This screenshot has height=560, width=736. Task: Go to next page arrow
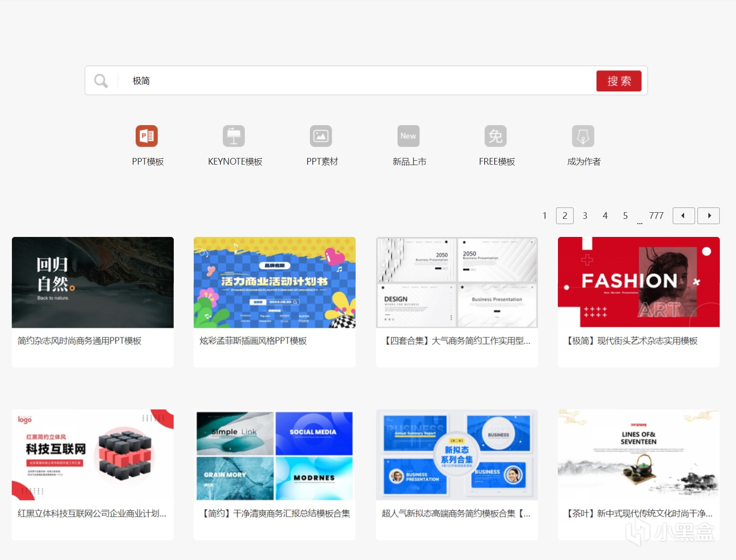click(x=708, y=216)
